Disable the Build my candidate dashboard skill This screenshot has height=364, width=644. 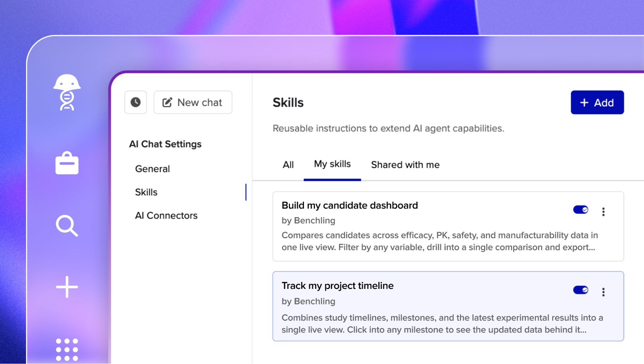coord(581,210)
